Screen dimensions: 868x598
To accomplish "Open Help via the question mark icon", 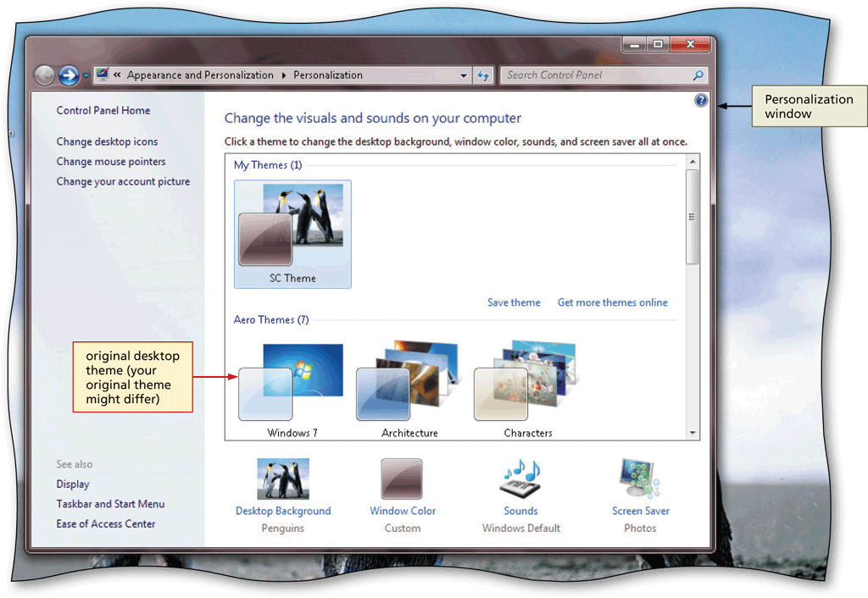I will point(701,100).
